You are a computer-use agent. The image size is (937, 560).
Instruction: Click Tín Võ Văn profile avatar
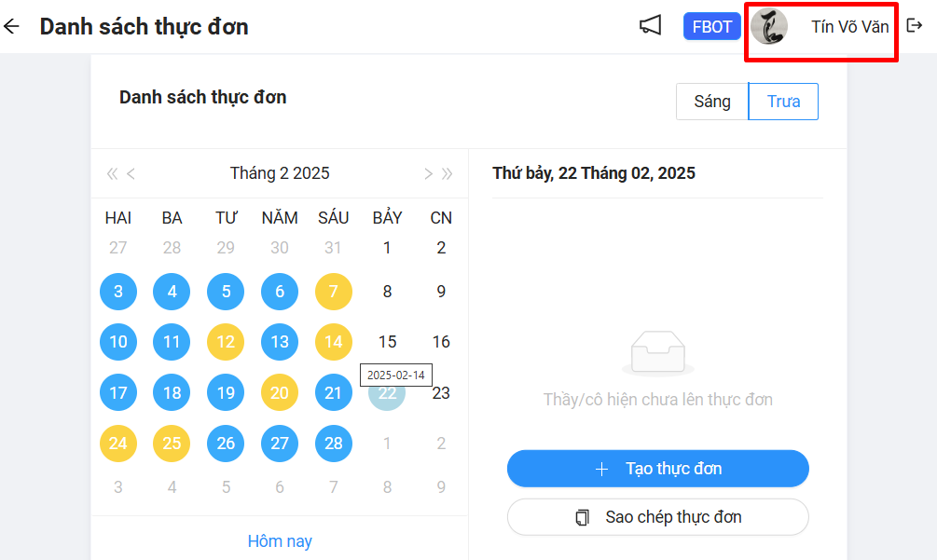click(x=769, y=26)
